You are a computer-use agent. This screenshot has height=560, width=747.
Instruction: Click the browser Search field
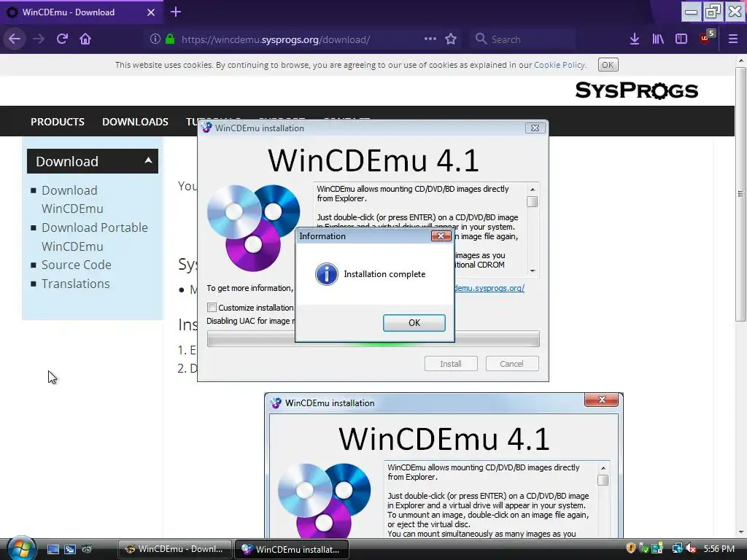tap(524, 39)
